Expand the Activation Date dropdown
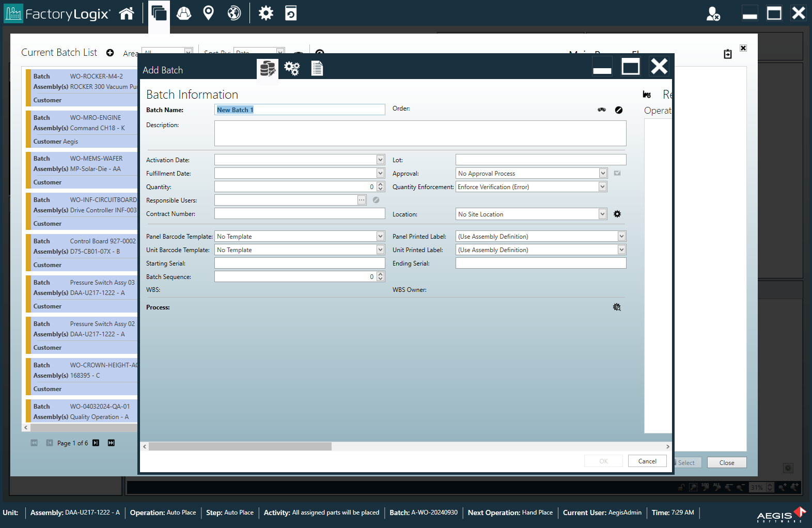The image size is (812, 528). point(380,160)
